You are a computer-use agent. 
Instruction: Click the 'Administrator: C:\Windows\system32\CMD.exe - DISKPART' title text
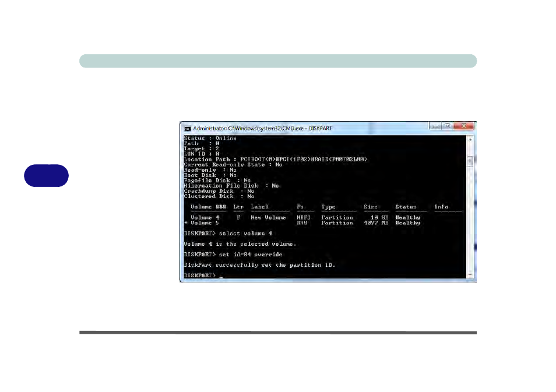(x=262, y=128)
